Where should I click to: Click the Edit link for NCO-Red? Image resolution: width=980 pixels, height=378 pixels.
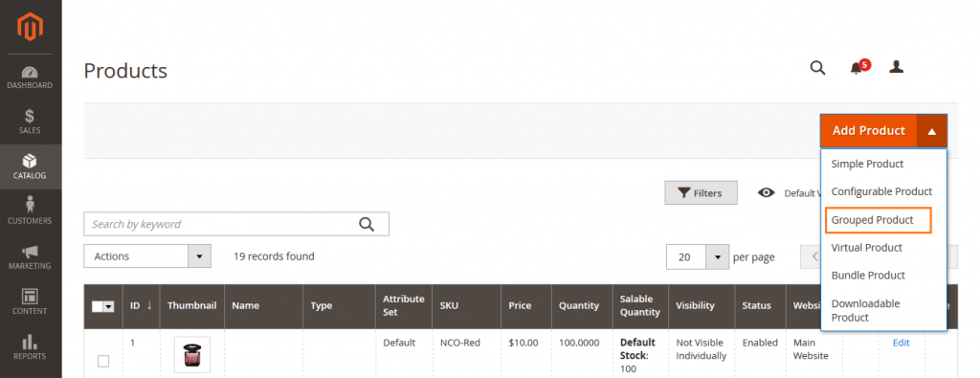[901, 343]
